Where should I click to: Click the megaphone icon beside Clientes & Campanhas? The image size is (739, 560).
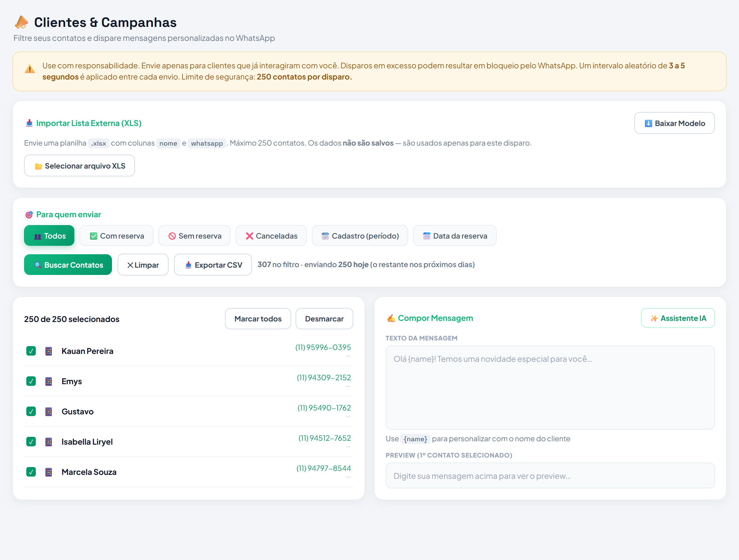tap(22, 22)
